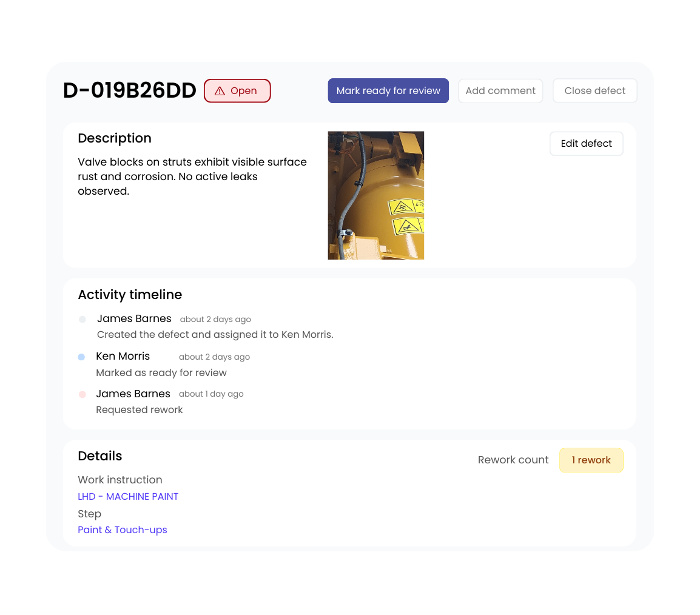700x615 pixels.
Task: Click the grey dot beside first James Barnes entry
Action: coord(82,320)
